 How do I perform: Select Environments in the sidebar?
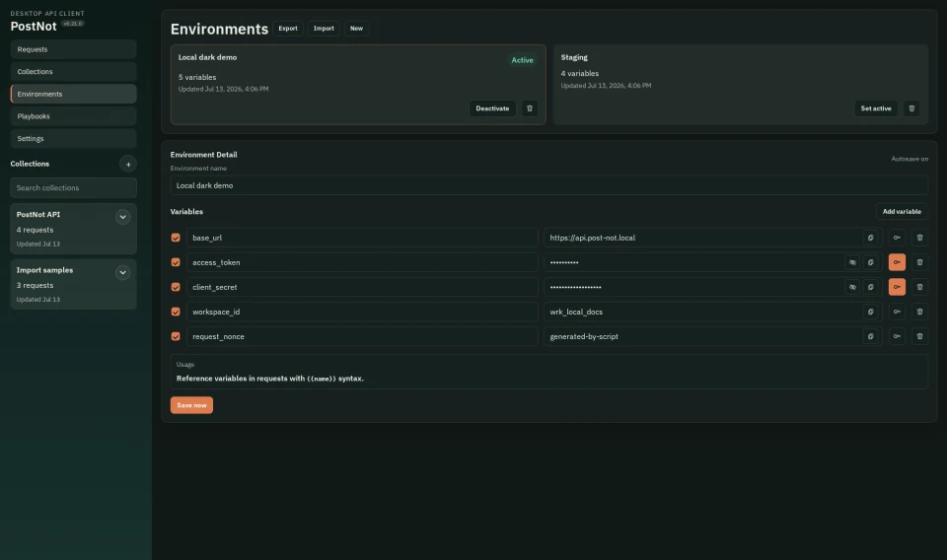click(74, 94)
